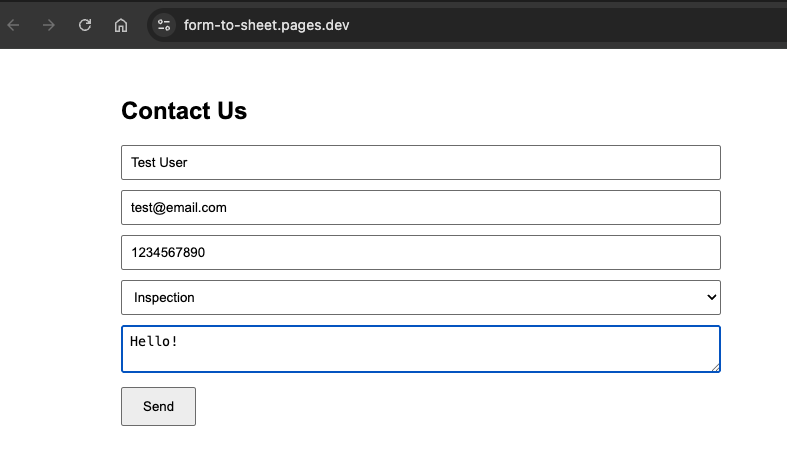This screenshot has height=450, width=787.
Task: Focus the test@email.com email field
Action: [420, 208]
